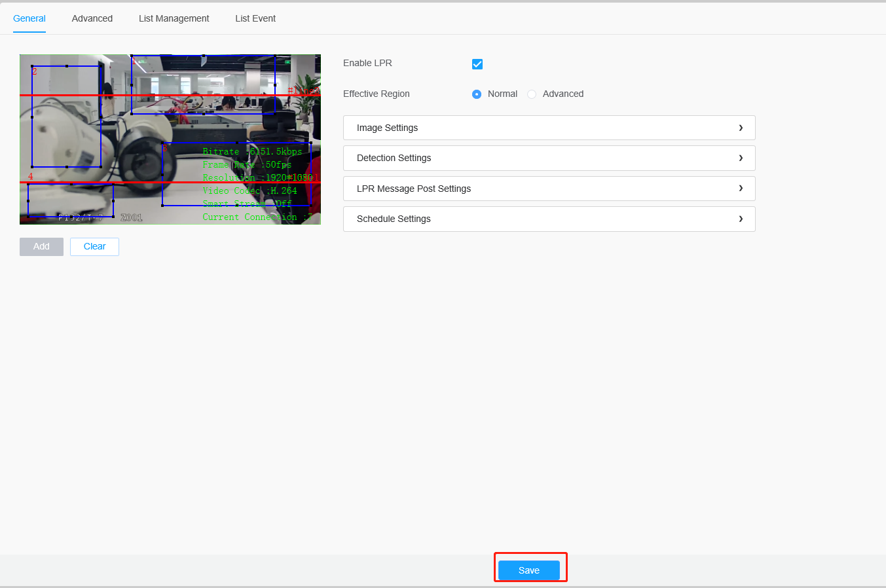Expand the Detection Settings section
This screenshot has width=886, height=588.
(549, 158)
